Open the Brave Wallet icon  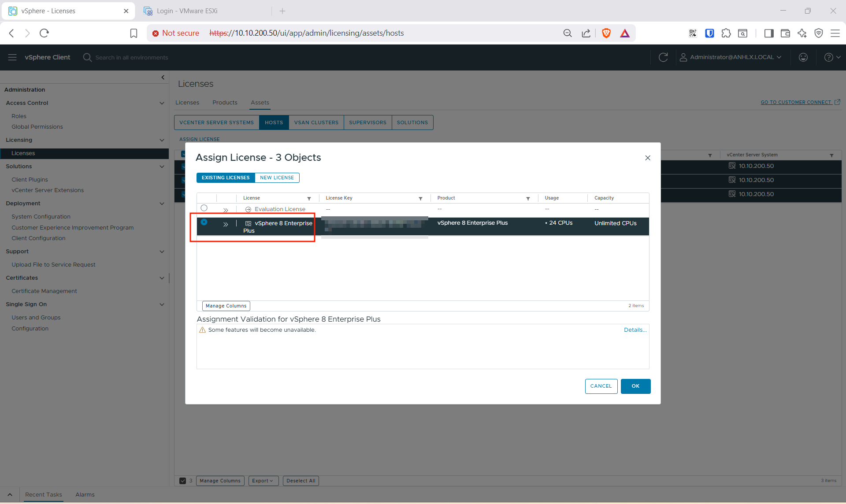tap(785, 33)
